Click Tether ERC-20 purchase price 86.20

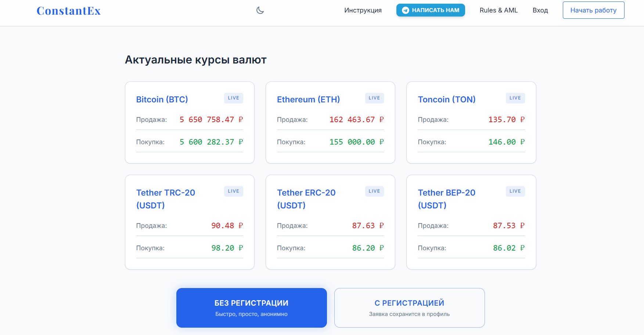(x=368, y=248)
